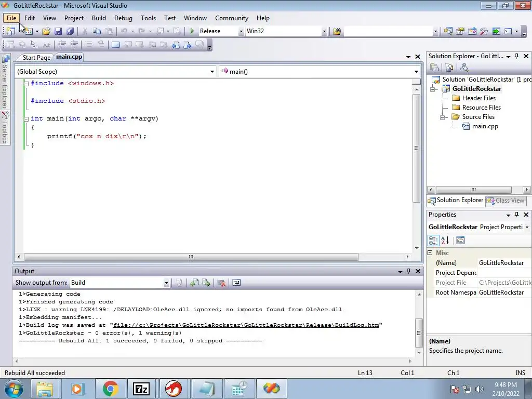532x399 pixels.
Task: Select main.cpp in Solution Explorer
Action: (485, 126)
